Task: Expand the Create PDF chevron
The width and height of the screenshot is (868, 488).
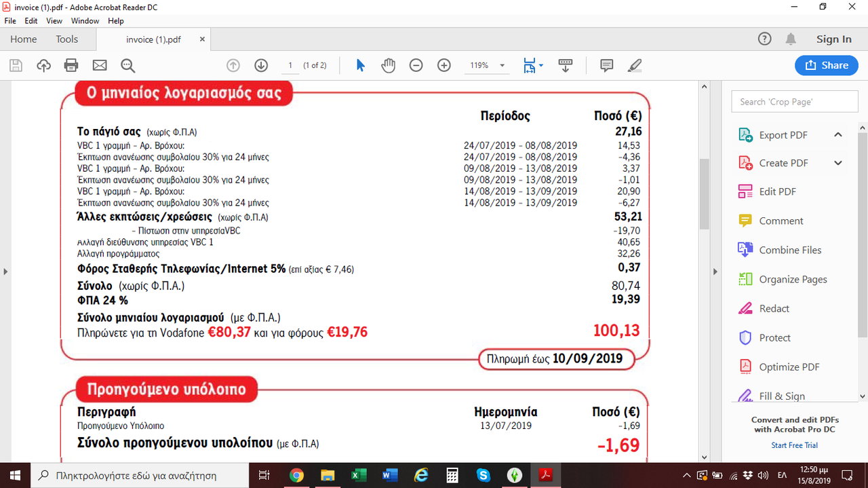Action: point(838,163)
